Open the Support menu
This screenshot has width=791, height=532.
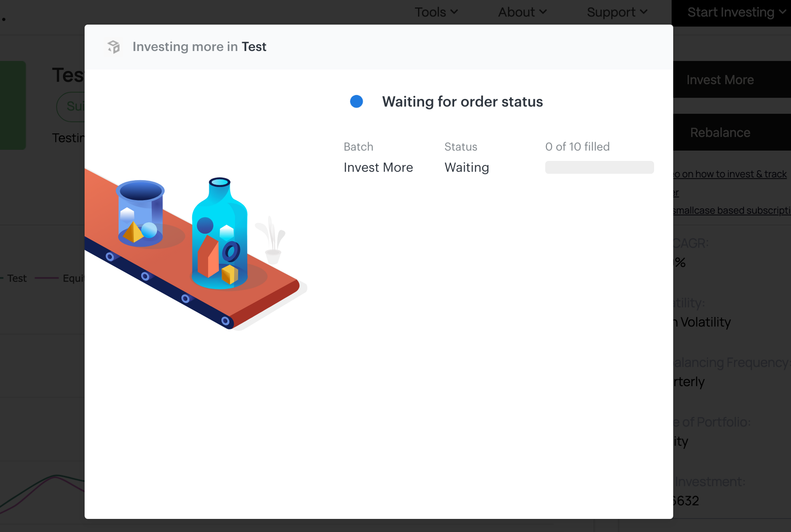tap(617, 12)
